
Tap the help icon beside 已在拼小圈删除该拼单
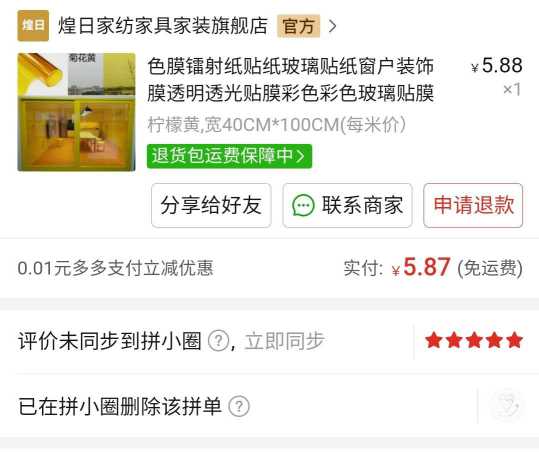(x=239, y=406)
